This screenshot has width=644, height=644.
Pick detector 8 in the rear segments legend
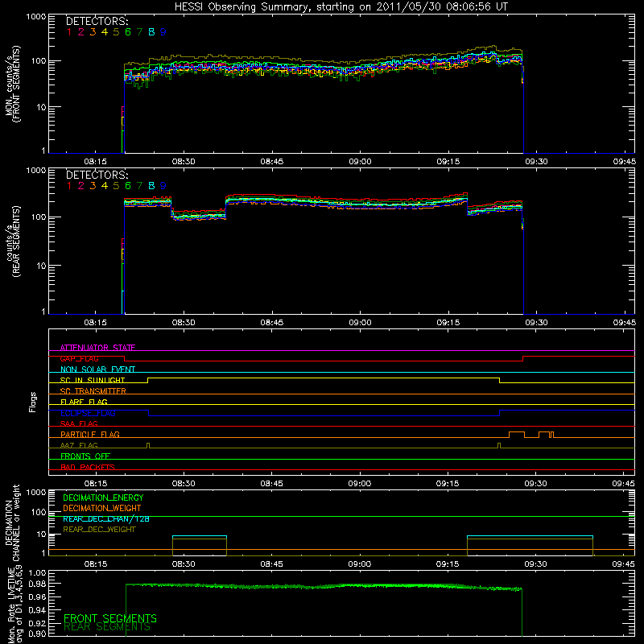(x=151, y=186)
